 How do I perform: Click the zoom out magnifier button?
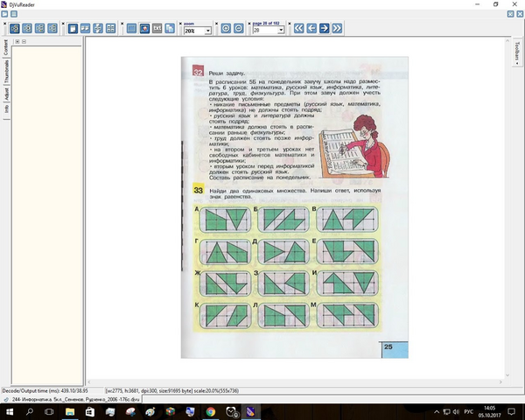coord(238,29)
